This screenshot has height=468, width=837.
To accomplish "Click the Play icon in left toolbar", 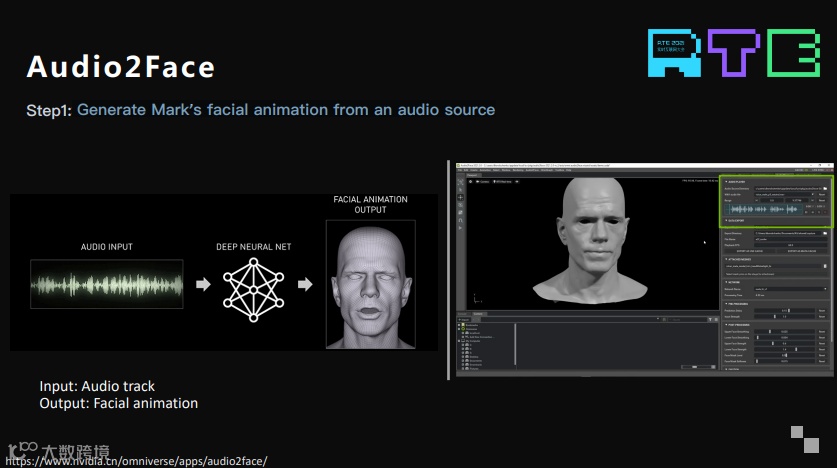I will 460,228.
